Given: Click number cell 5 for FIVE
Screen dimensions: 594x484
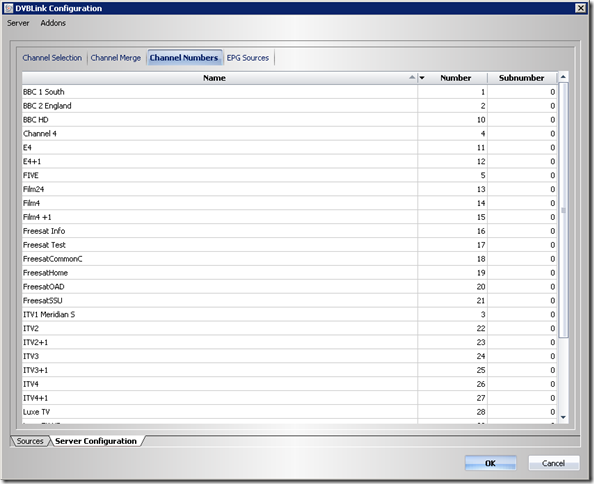Looking at the screenshot, I should [x=452, y=175].
